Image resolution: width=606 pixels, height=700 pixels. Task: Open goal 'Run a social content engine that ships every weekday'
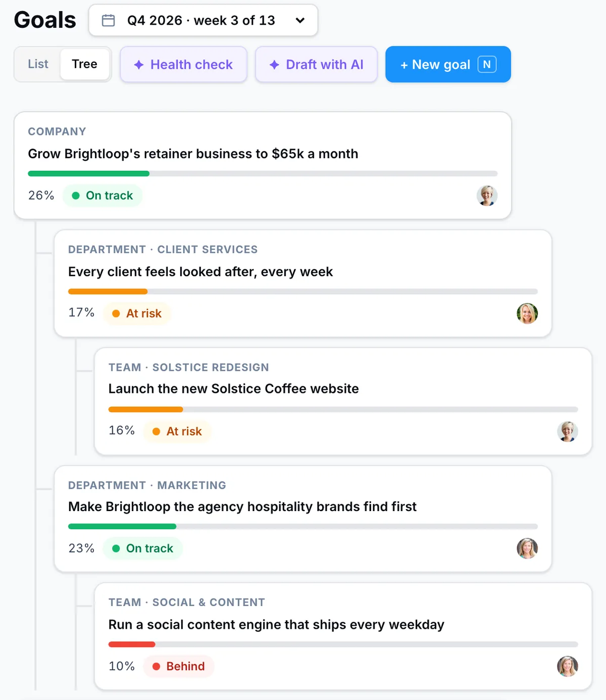pos(276,625)
